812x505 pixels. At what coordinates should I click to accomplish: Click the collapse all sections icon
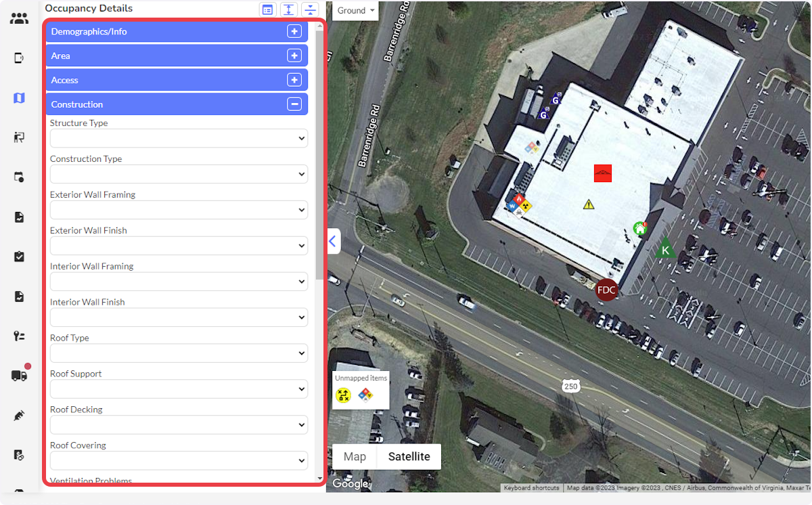point(310,9)
